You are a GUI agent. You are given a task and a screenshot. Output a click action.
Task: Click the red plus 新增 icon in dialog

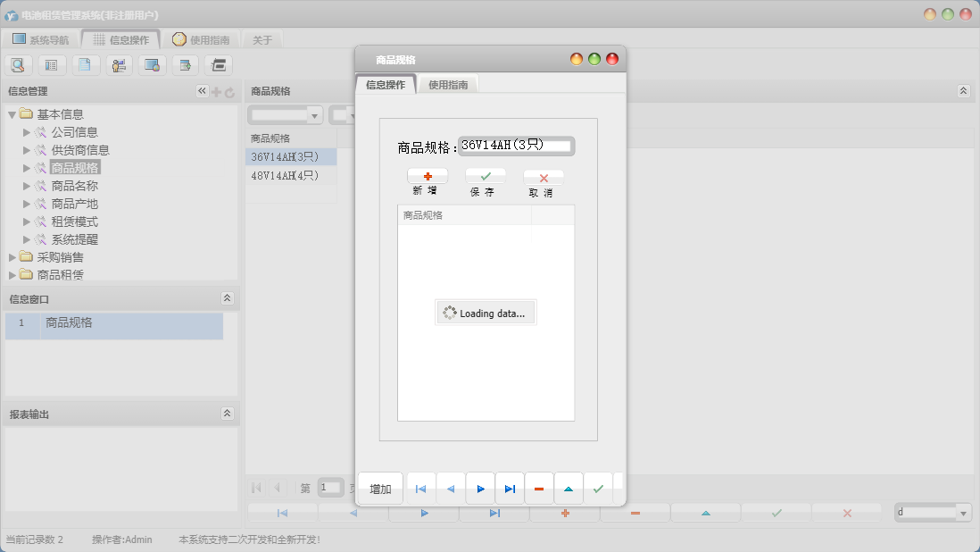[x=428, y=177]
